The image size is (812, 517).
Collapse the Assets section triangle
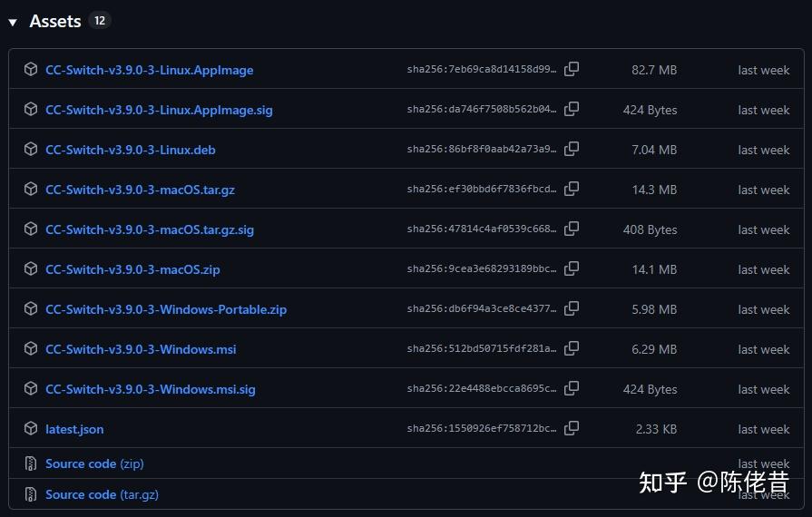click(x=13, y=22)
